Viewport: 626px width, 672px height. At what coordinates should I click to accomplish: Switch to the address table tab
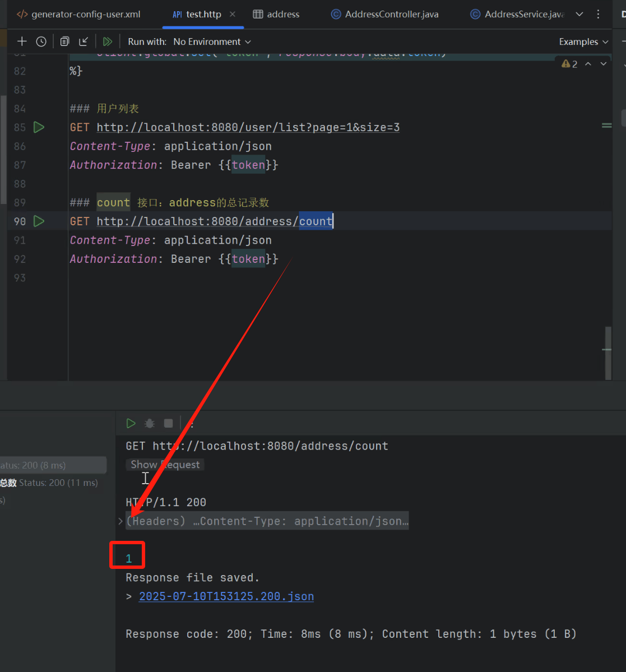(x=276, y=14)
